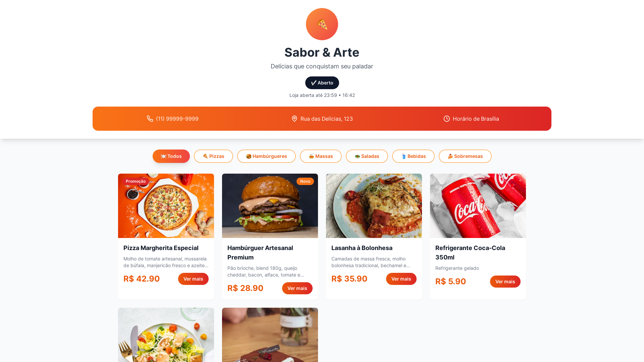Viewport: 644px width, 362px height.
Task: Click the phone icon beside (11) 99999-9999
Action: coord(150,119)
